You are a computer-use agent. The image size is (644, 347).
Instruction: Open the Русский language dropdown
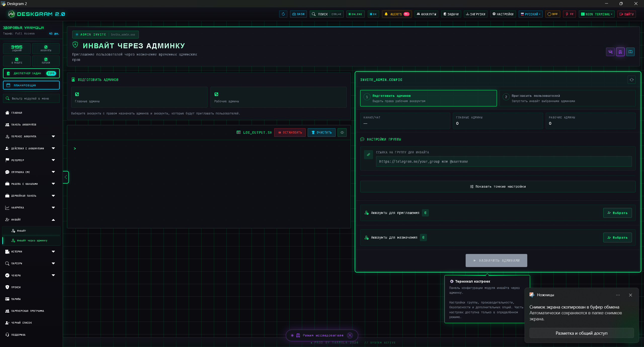click(x=530, y=14)
